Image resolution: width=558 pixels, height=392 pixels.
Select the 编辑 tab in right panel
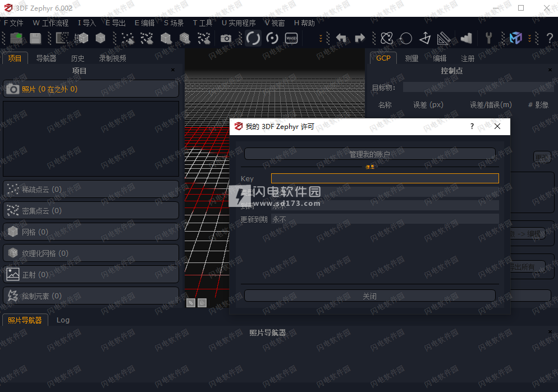coord(440,58)
